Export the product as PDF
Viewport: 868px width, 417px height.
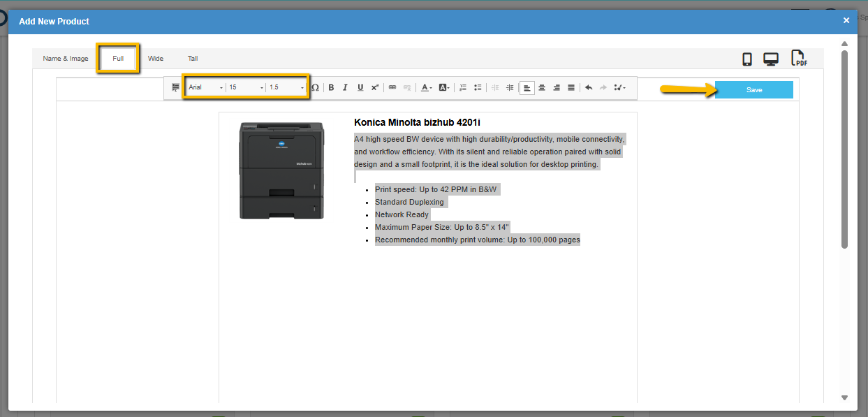799,59
